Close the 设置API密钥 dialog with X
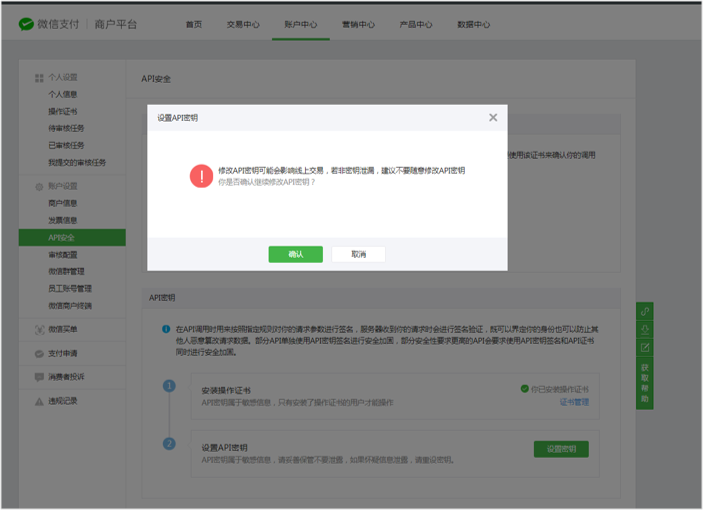The width and height of the screenshot is (703, 510). pyautogui.click(x=492, y=118)
